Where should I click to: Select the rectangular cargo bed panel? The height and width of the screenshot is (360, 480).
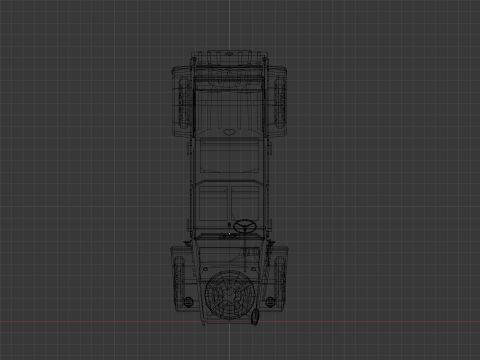coord(230,156)
